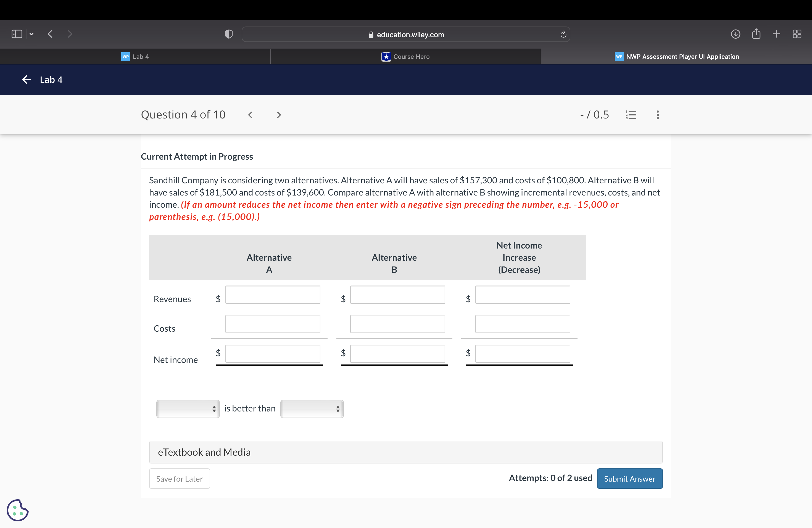Image resolution: width=812 pixels, height=528 pixels.
Task: Open the question list icon
Action: [x=631, y=115]
